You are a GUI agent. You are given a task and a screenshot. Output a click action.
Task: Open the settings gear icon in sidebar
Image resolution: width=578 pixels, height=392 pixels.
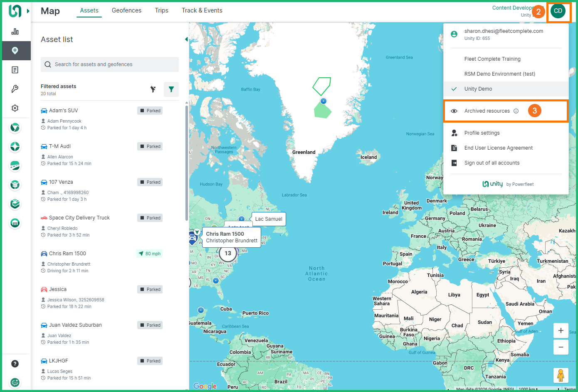[15, 108]
